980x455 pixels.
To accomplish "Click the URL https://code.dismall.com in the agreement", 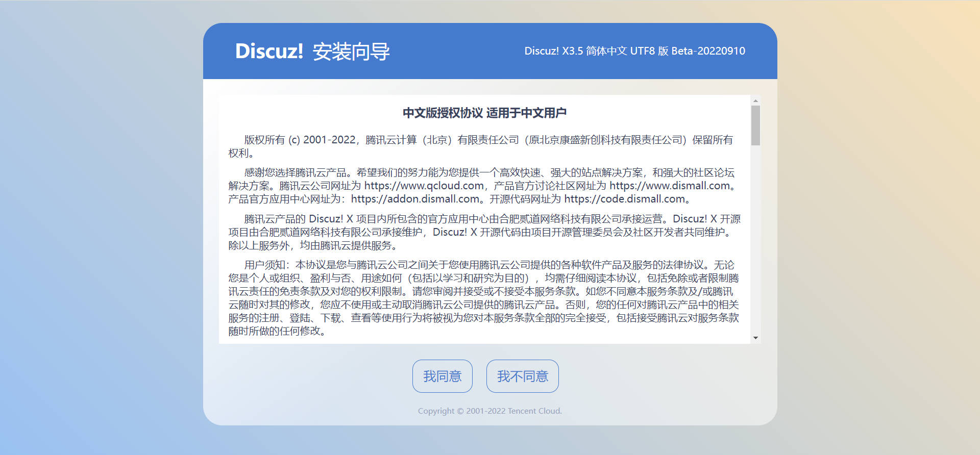I will pos(624,199).
